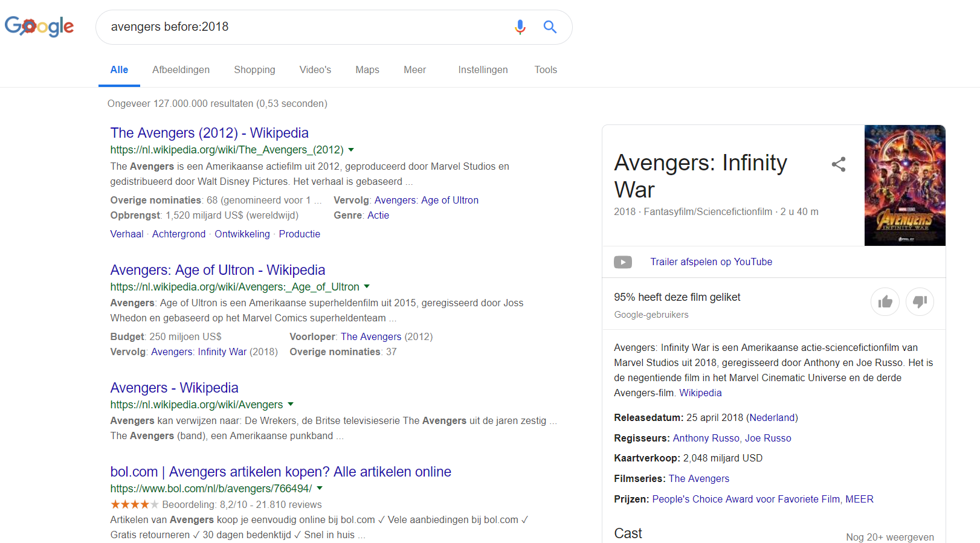
Task: Open Instellingen search settings
Action: tap(483, 70)
